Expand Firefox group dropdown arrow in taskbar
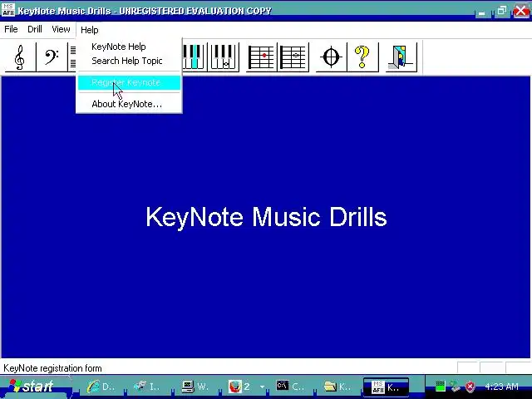This screenshot has height=399, width=532. [262, 387]
